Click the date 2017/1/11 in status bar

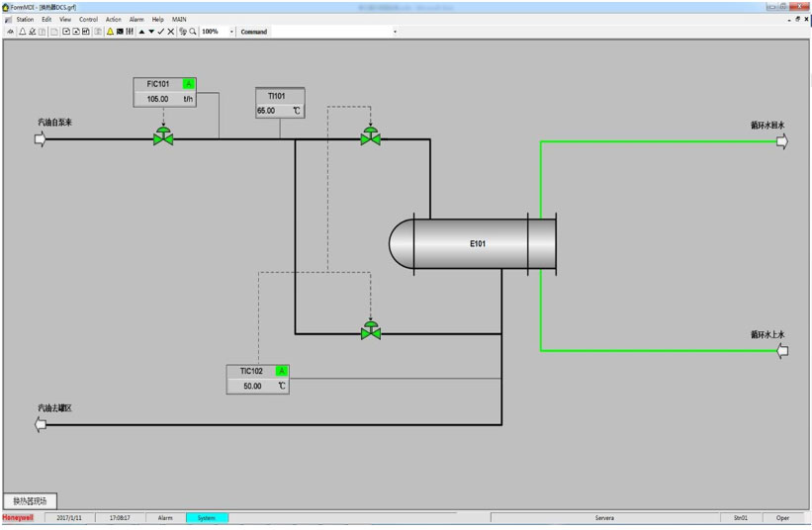pos(69,517)
